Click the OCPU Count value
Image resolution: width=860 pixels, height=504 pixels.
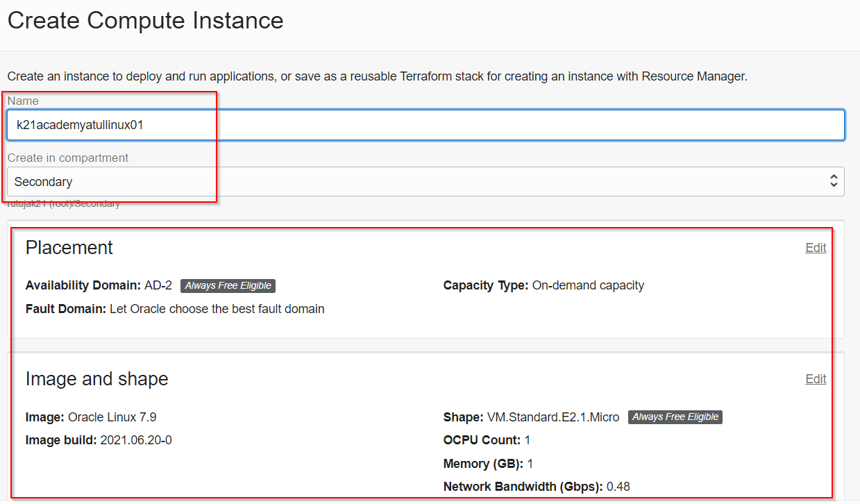[528, 440]
